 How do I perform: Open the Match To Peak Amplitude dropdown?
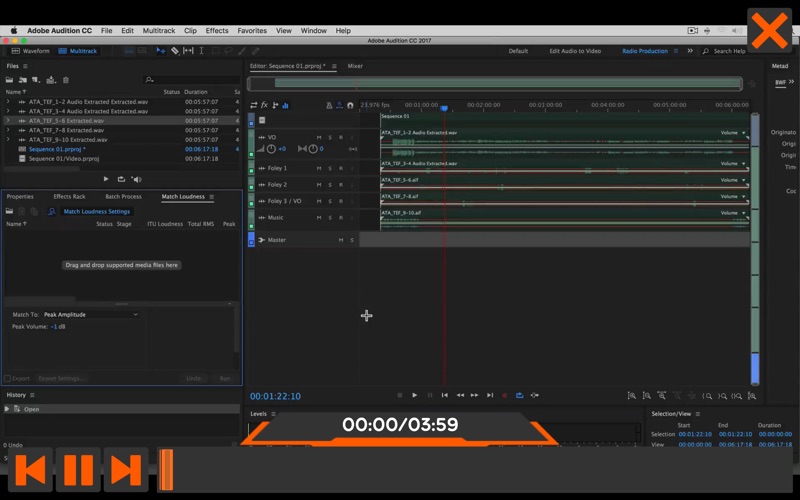pos(90,315)
